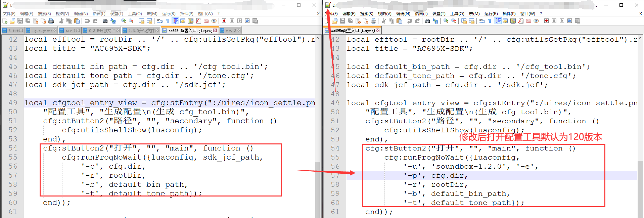Image resolution: width=644 pixels, height=218 pixels.
Task: Open the 视图(V) menu in the right window
Action: [x=384, y=14]
